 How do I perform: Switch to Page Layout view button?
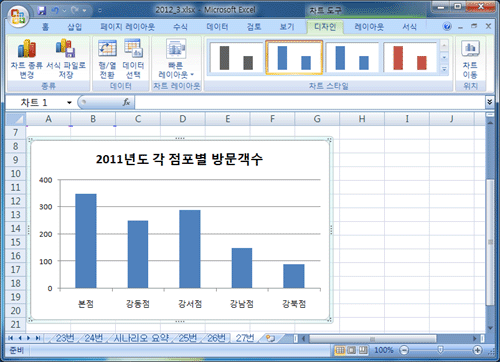[351, 350]
